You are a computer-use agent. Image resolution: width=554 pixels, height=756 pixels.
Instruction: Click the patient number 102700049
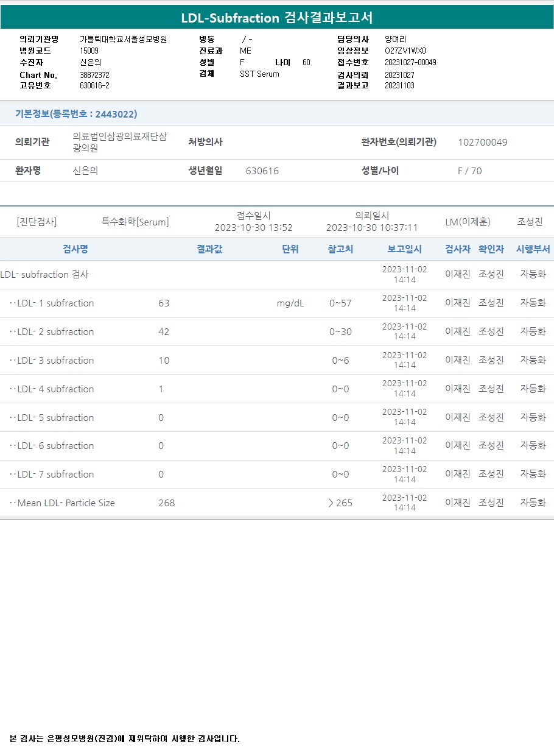[482, 143]
